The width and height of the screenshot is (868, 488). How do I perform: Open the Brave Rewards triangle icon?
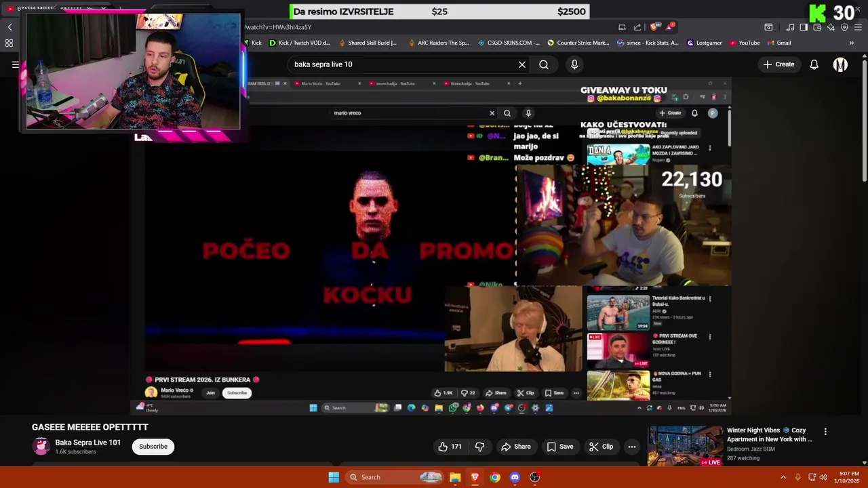pos(671,27)
